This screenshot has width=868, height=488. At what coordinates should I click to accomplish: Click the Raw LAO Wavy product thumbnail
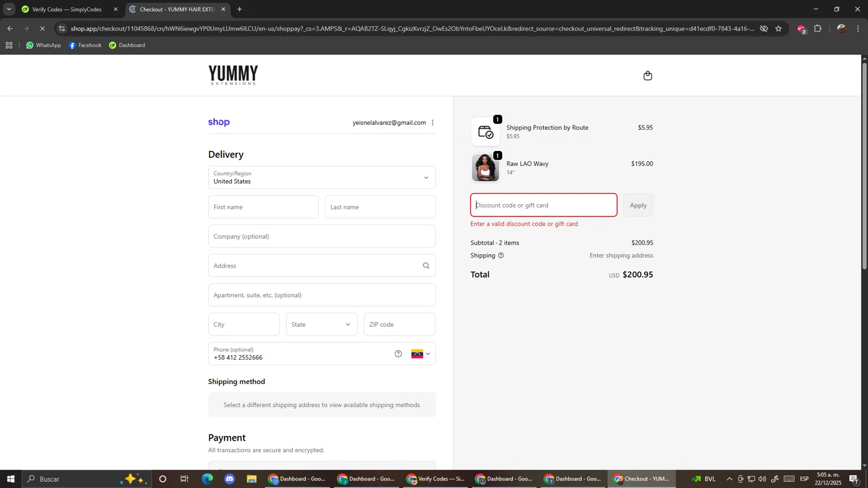click(486, 168)
